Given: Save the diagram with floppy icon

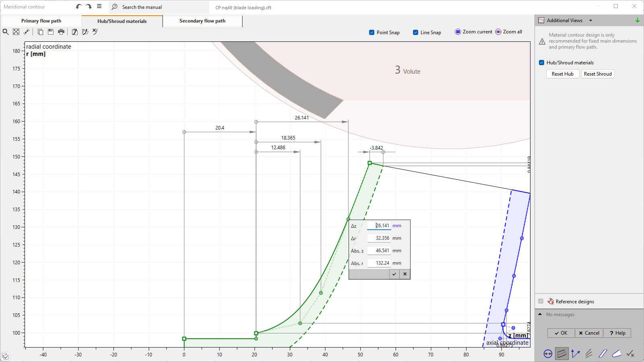Looking at the screenshot, I should click(51, 32).
